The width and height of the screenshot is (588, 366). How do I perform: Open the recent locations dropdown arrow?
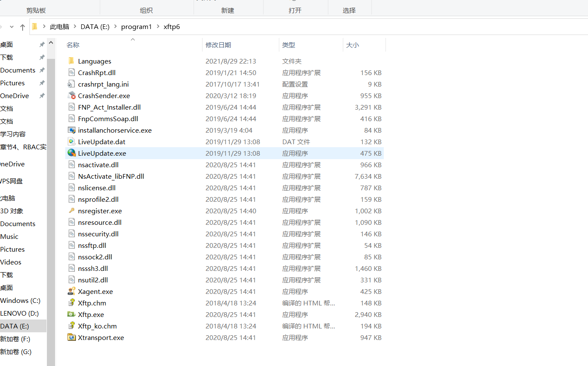(12, 27)
